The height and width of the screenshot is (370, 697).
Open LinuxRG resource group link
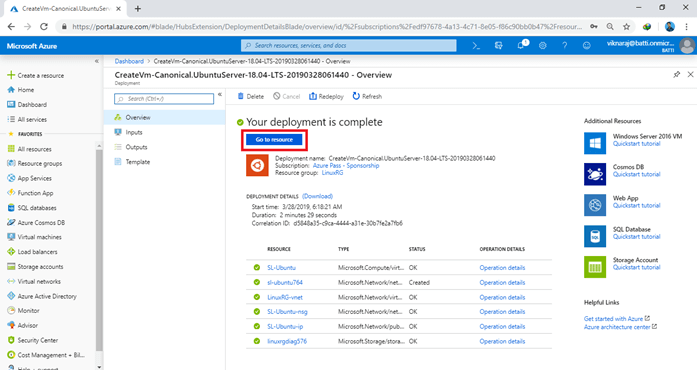[332, 173]
